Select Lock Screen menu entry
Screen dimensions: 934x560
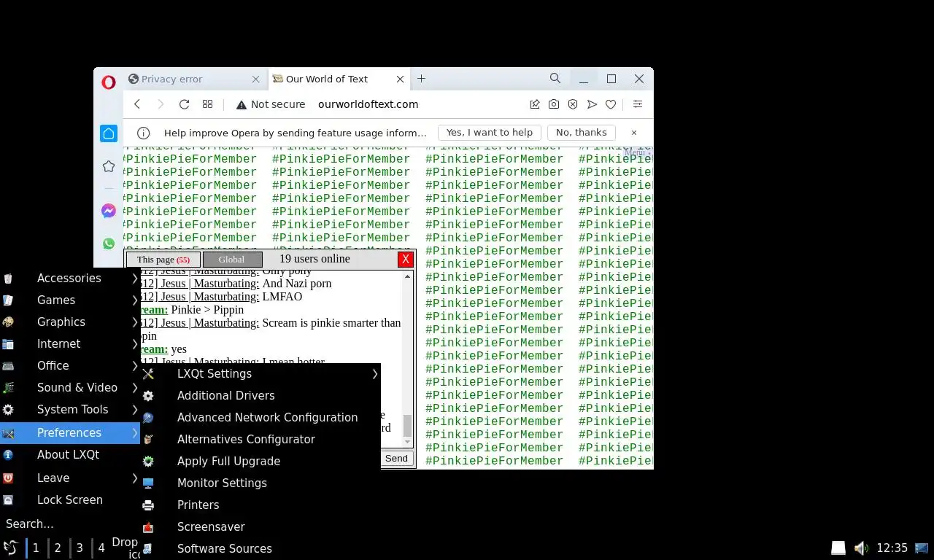[70, 500]
